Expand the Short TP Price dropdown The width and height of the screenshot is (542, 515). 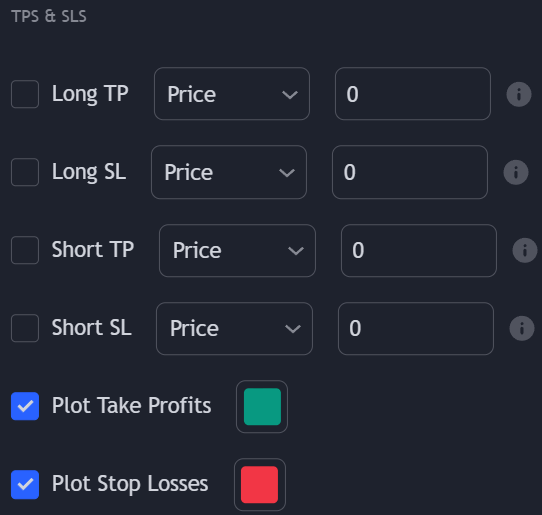tap(237, 251)
